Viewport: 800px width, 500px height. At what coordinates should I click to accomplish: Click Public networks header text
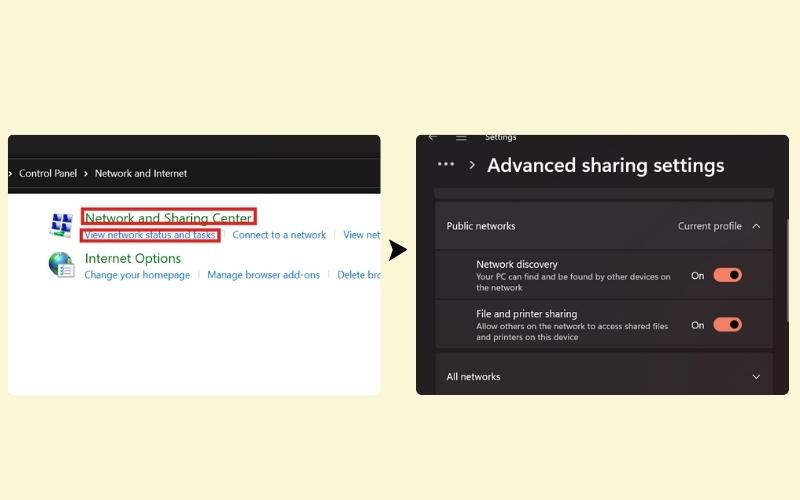[481, 226]
